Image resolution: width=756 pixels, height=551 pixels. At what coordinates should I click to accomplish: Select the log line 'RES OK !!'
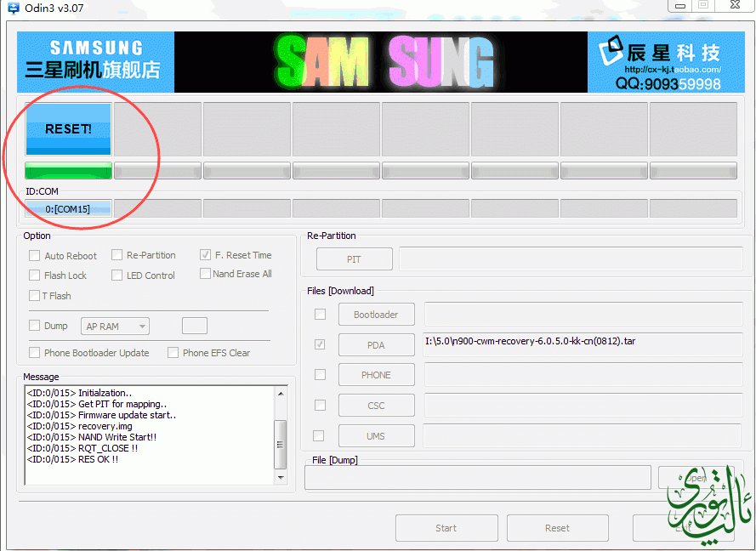tap(73, 459)
